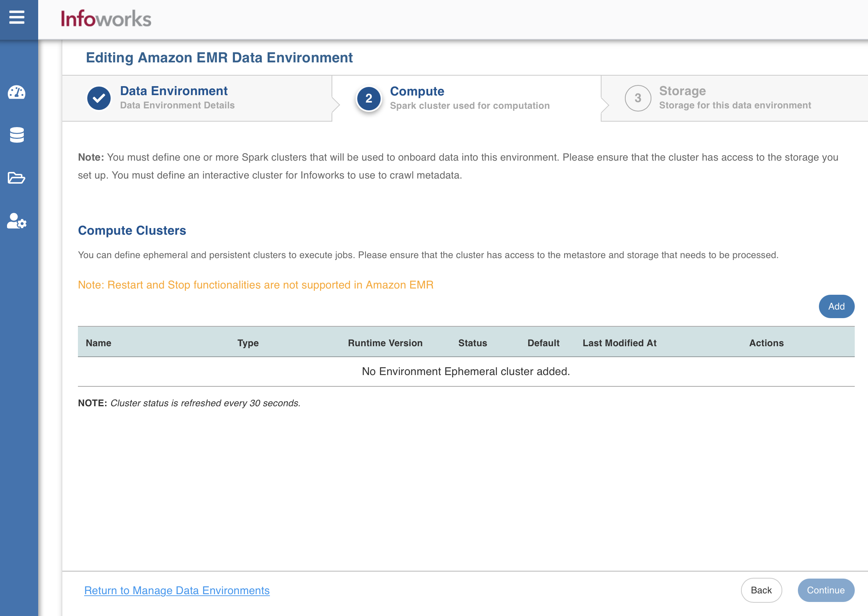Open the hamburger menu
868x616 pixels.
(17, 18)
